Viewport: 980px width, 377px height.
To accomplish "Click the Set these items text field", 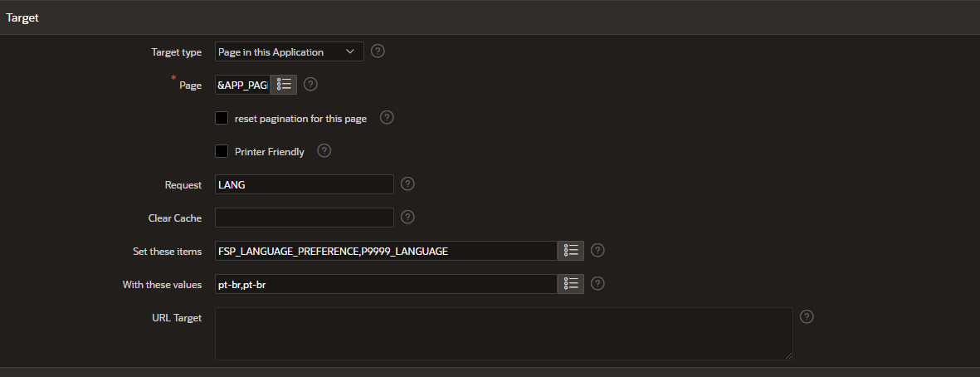I will click(386, 251).
